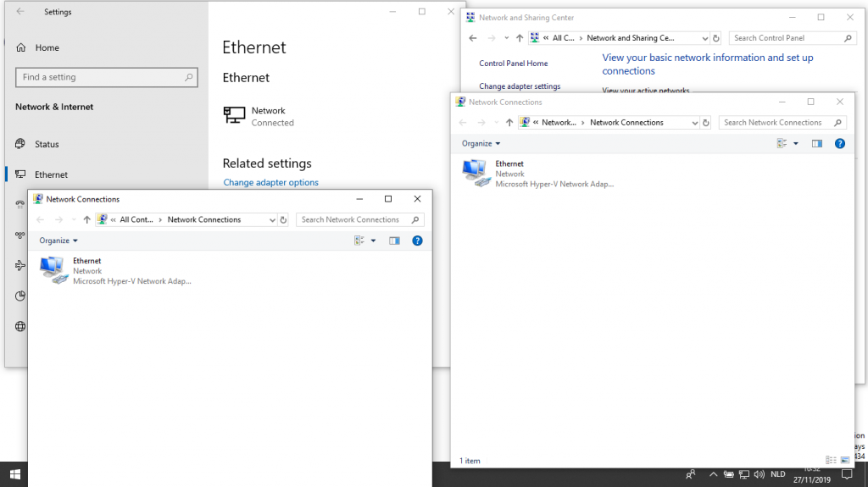The width and height of the screenshot is (868, 487).
Task: Refresh the front Network Connections window
Action: coord(283,219)
